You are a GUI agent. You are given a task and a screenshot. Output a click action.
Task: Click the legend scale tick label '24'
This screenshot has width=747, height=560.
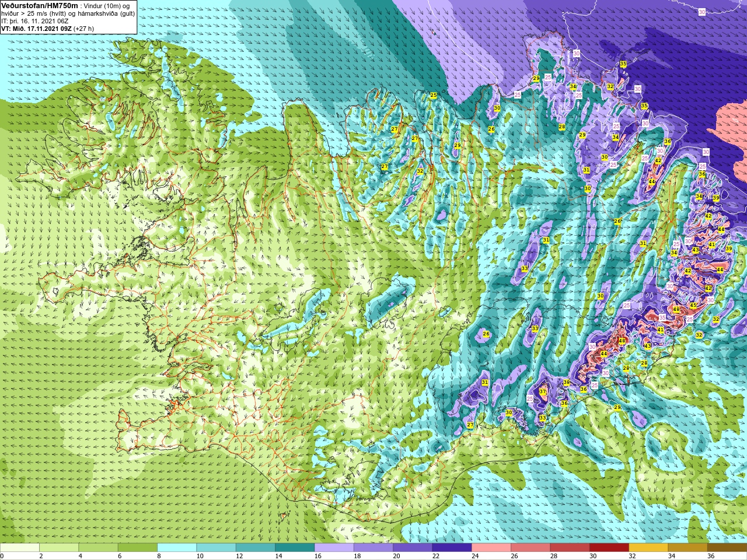click(x=475, y=556)
